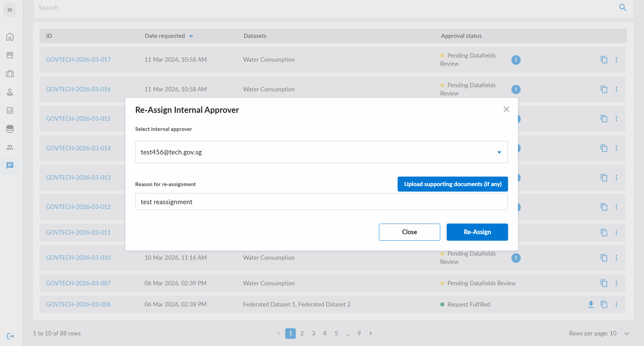This screenshot has height=346, width=644.
Task: Open the marketplace storefront sidebar icon
Action: [x=10, y=55]
